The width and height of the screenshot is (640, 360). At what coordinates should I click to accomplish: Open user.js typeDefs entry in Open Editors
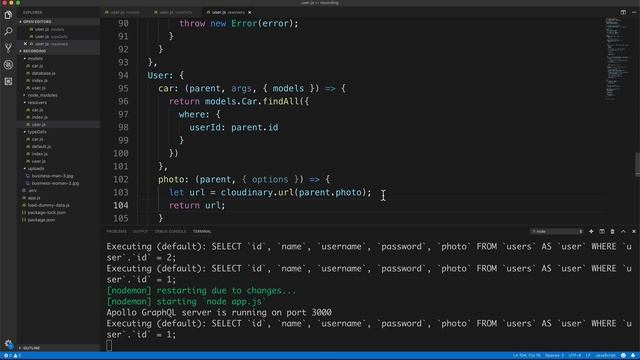click(51, 36)
